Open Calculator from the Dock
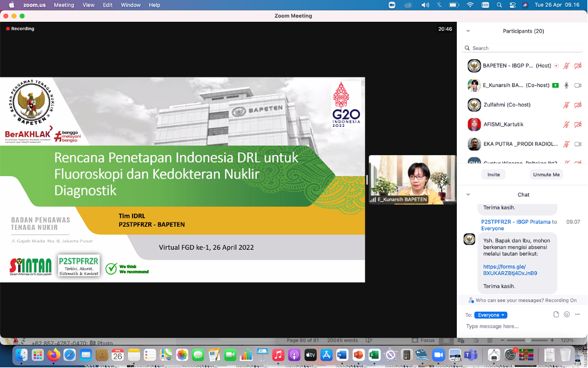Viewport: 588px width, 368px height. [x=406, y=354]
